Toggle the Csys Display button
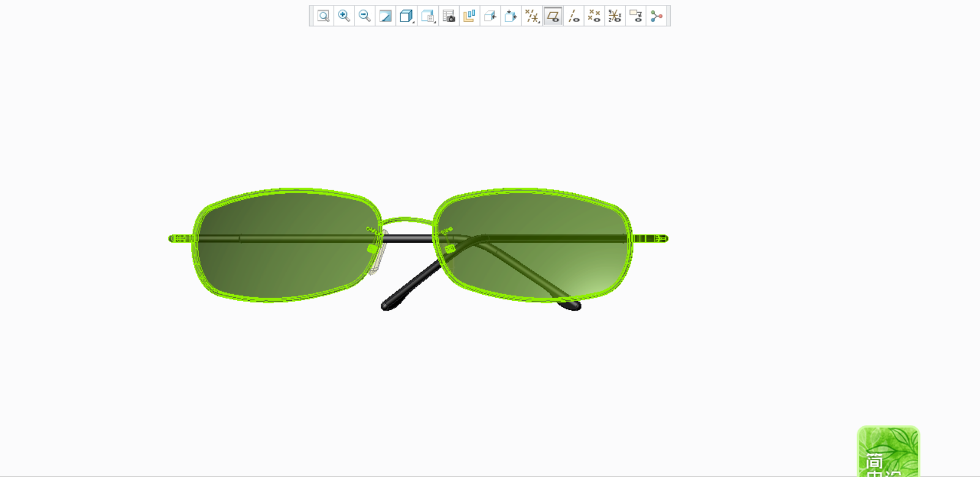 (615, 16)
